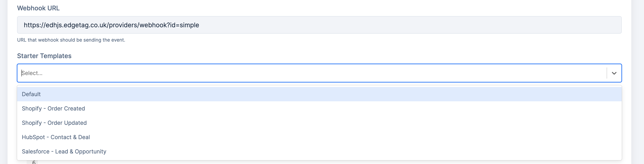Click the dropdown chevron arrow for Starter Templates
Viewport: 644px width, 164px height.
[614, 73]
